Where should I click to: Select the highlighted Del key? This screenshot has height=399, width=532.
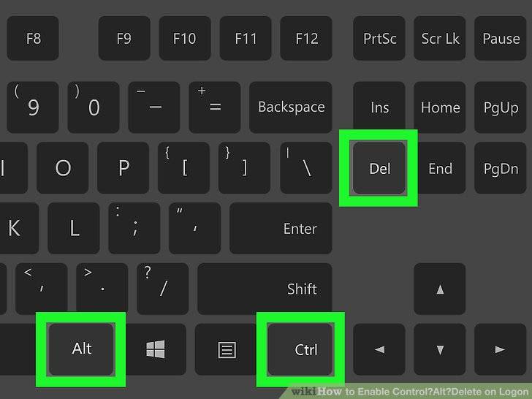coord(379,168)
